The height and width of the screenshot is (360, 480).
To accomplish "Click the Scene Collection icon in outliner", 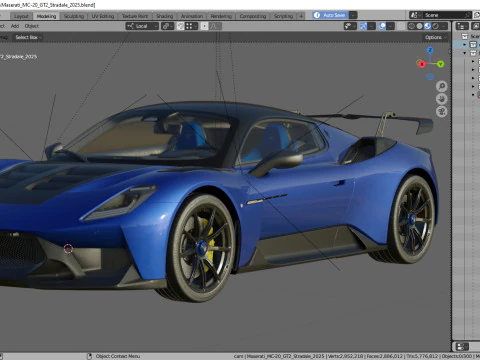I will coord(465,36).
